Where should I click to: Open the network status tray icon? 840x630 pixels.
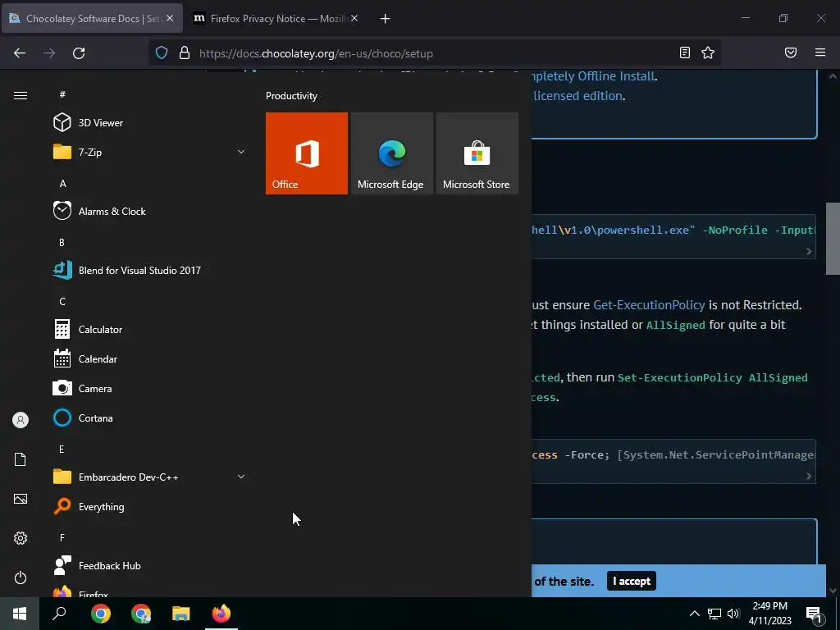tap(714, 614)
